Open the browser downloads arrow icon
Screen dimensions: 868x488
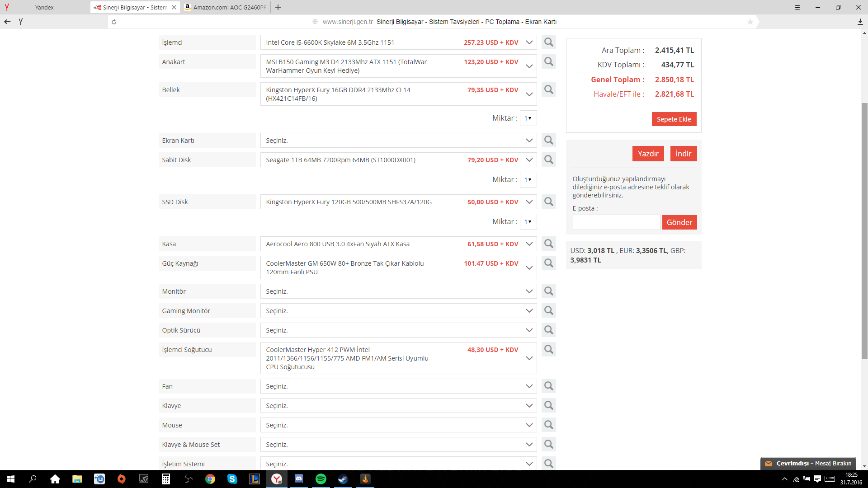(x=860, y=22)
